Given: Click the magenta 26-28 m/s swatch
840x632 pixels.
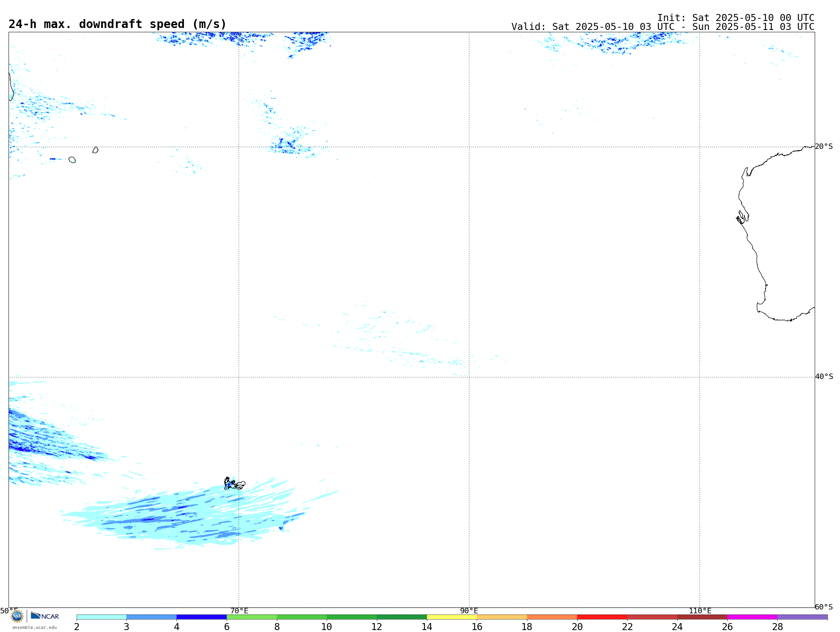Looking at the screenshot, I should (752, 617).
